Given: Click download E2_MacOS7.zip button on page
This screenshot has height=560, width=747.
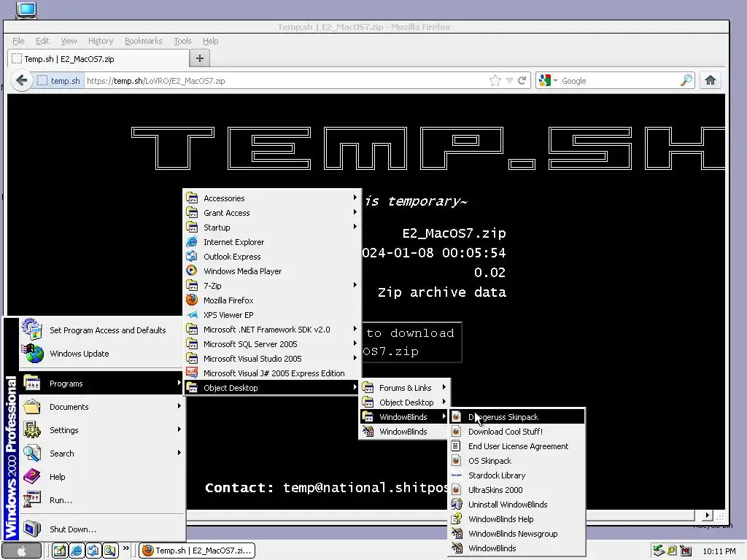Looking at the screenshot, I should tap(411, 343).
